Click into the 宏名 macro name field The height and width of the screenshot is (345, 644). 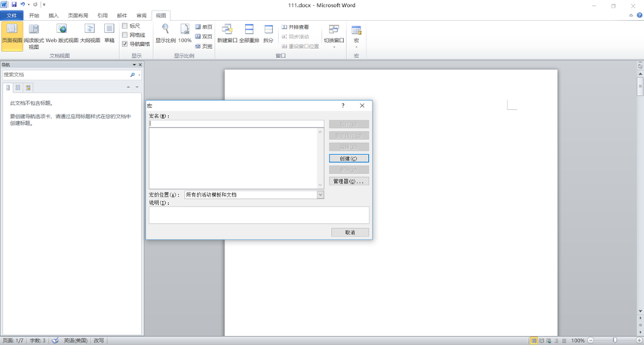tap(237, 124)
